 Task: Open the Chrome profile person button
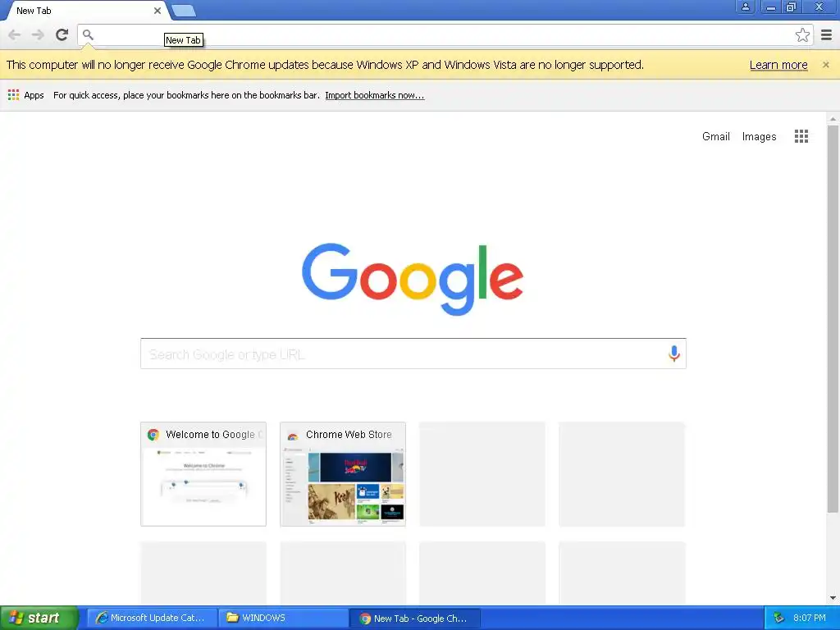pyautogui.click(x=745, y=7)
